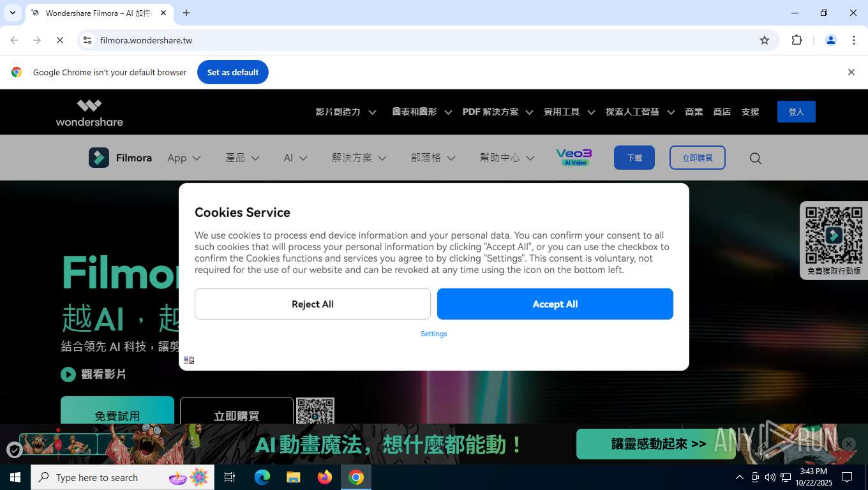Click the Filmora brand text
868x490 pixels.
[x=134, y=158]
